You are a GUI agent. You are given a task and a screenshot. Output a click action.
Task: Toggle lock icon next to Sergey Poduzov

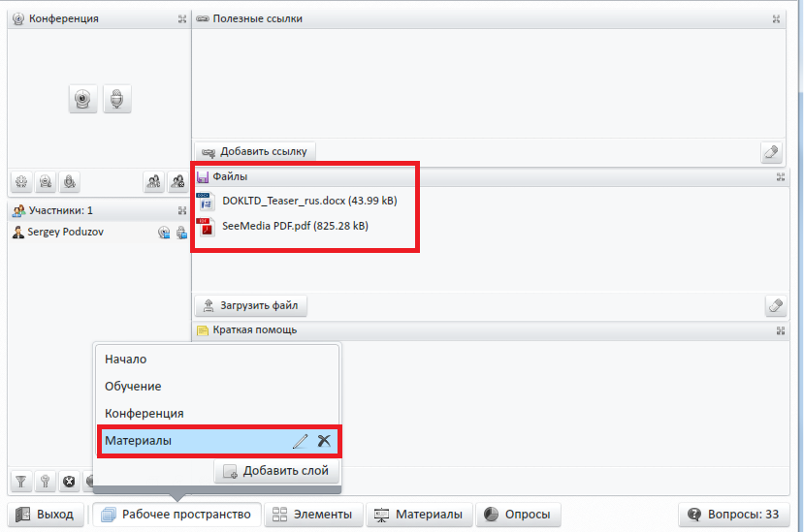pos(181,233)
